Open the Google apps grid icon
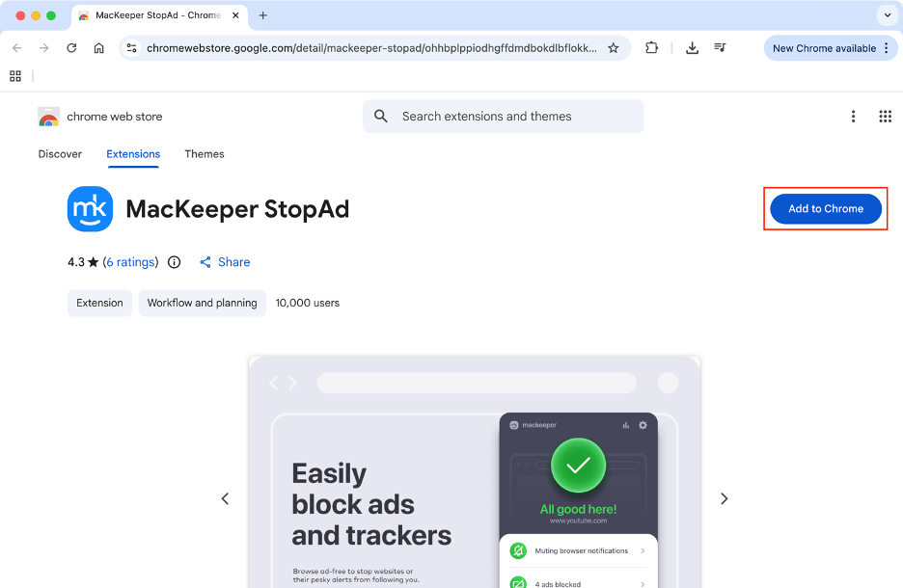Image resolution: width=903 pixels, height=588 pixels. 885,116
